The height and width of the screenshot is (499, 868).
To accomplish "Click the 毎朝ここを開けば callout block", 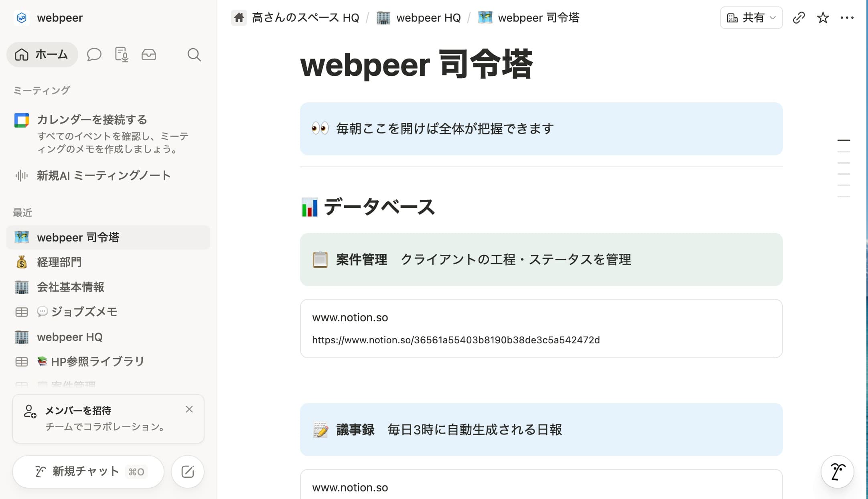I will [x=541, y=129].
